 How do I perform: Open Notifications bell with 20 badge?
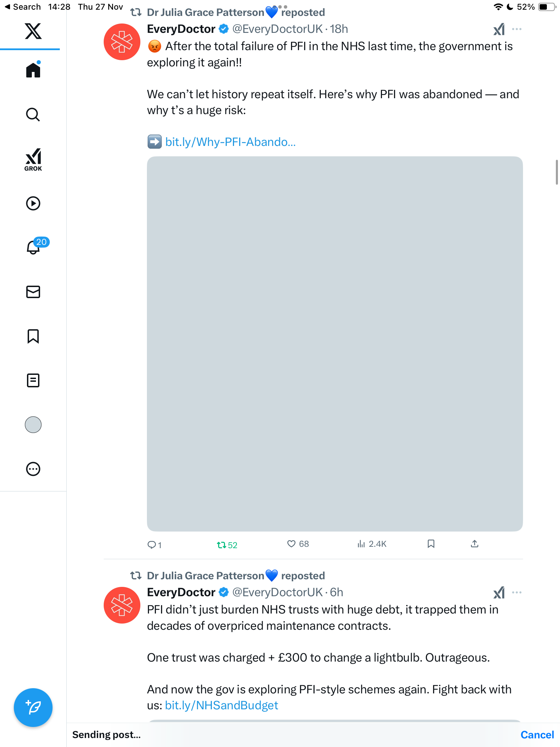point(34,247)
